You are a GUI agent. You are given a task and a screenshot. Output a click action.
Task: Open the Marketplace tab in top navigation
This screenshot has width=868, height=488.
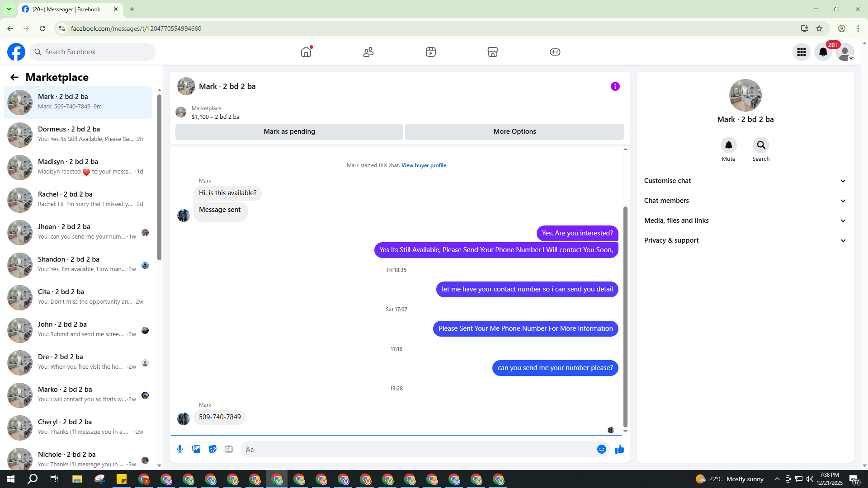(x=493, y=52)
